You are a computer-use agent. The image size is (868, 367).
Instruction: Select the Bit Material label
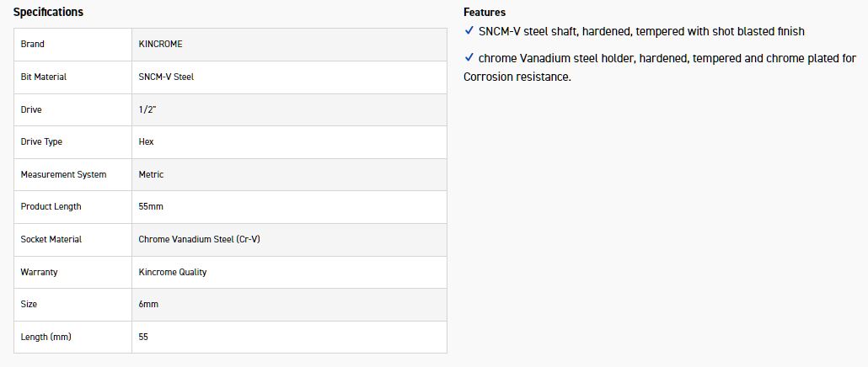(43, 77)
